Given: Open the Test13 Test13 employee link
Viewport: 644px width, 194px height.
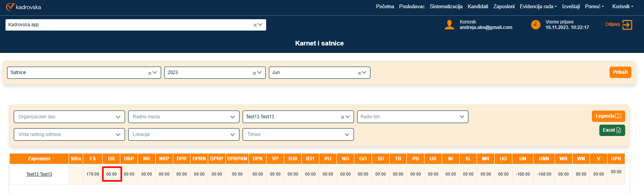Looking at the screenshot, I should pos(39,174).
